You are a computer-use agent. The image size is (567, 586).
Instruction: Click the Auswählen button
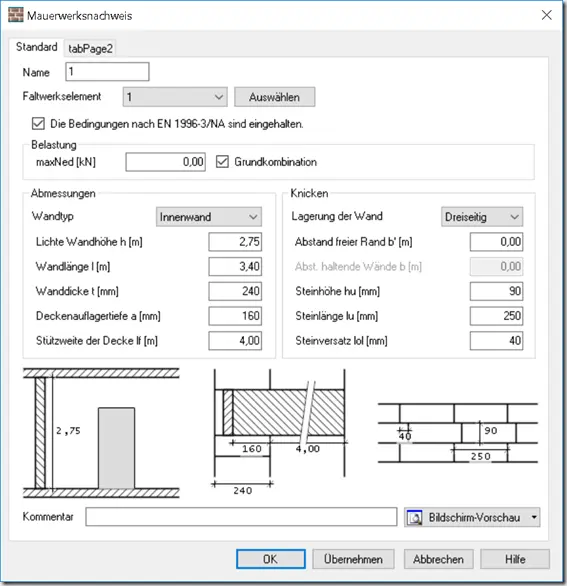point(275,97)
